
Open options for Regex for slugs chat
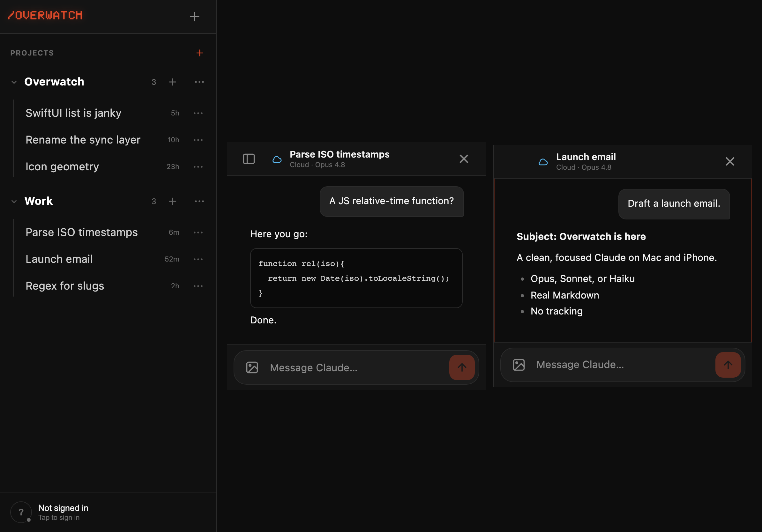click(x=198, y=286)
